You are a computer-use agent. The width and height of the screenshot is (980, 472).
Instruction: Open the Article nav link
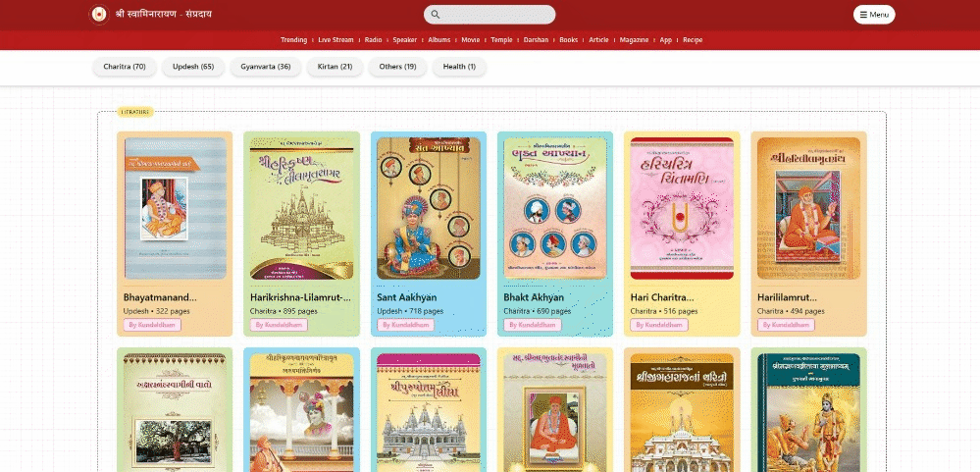pyautogui.click(x=598, y=40)
